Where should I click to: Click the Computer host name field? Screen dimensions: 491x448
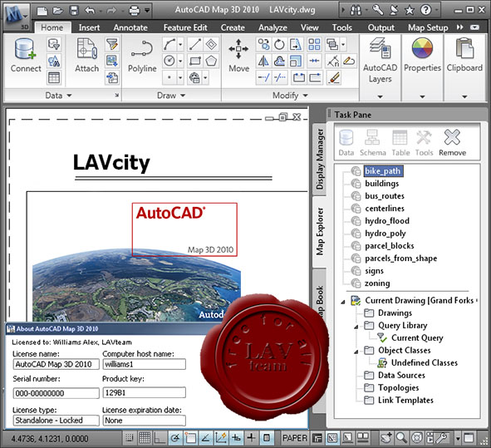tap(144, 364)
